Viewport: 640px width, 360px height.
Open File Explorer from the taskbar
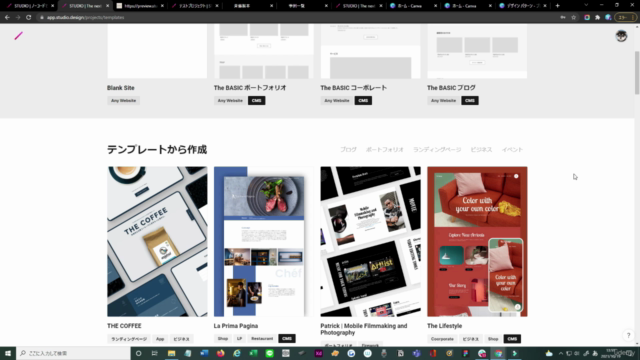coord(171,353)
